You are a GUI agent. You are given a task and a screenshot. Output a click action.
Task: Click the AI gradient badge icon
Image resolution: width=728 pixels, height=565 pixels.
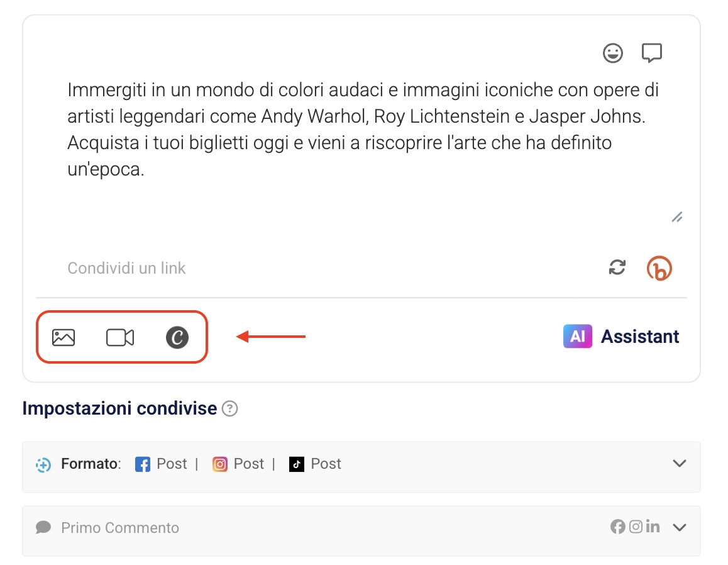pyautogui.click(x=577, y=337)
